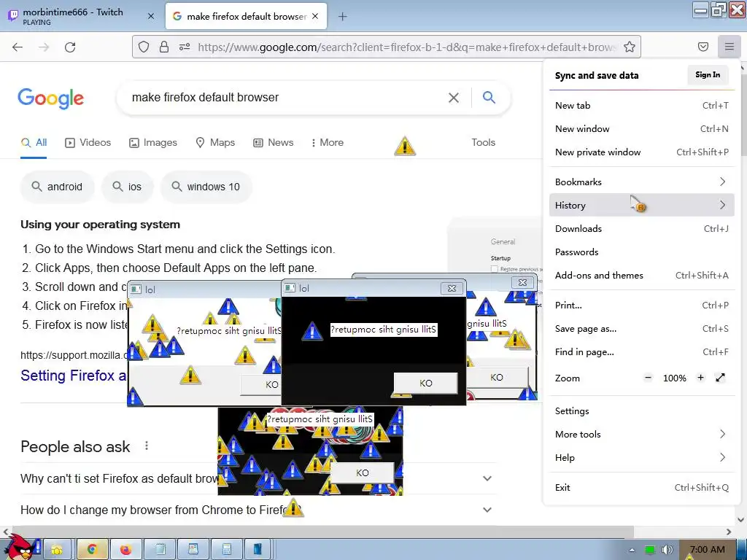Open Firefox from the taskbar
This screenshot has width=747, height=560.
coord(125,550)
